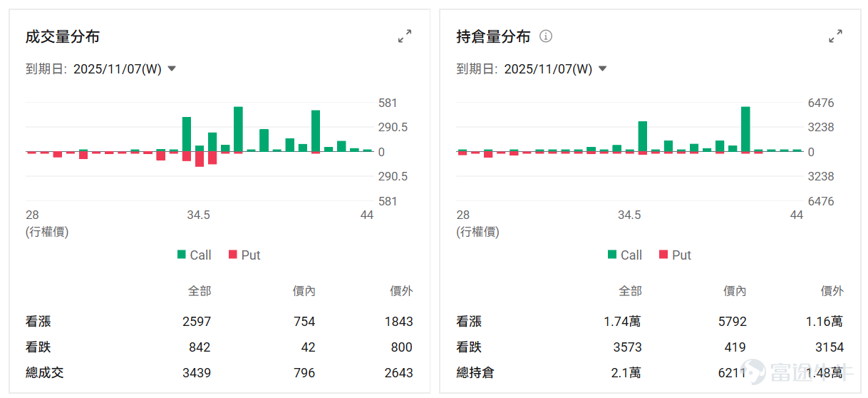
Task: Select 看漲 row label in open-interest table
Action: (470, 322)
